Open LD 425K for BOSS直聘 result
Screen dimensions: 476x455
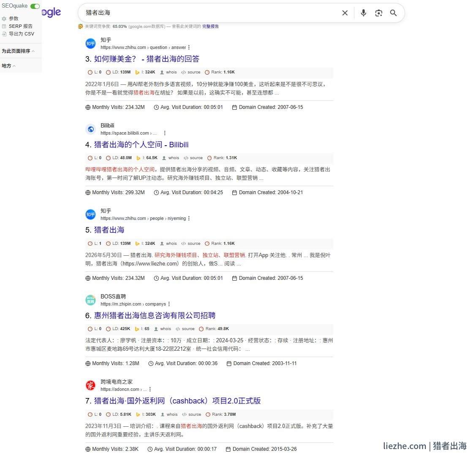[118, 329]
